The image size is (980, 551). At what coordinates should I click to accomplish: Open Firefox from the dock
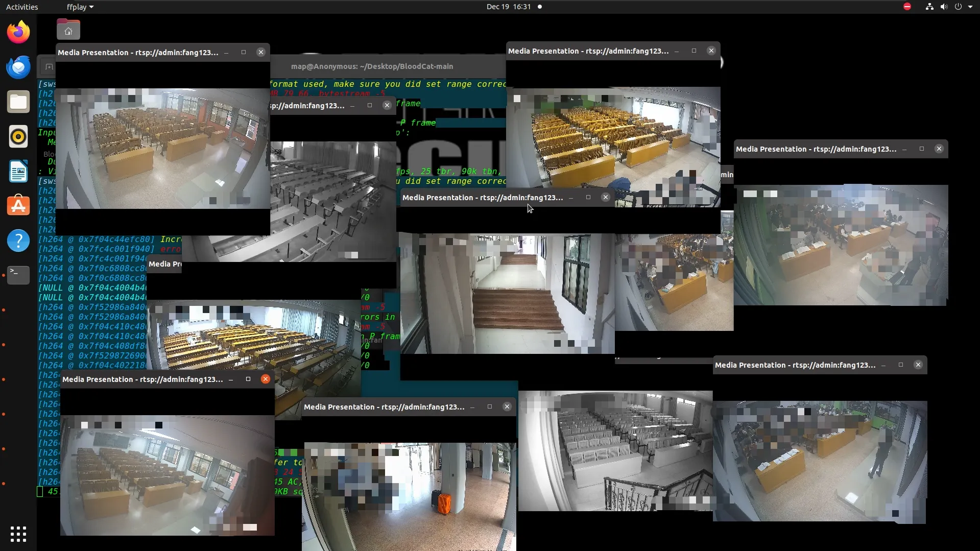(18, 32)
